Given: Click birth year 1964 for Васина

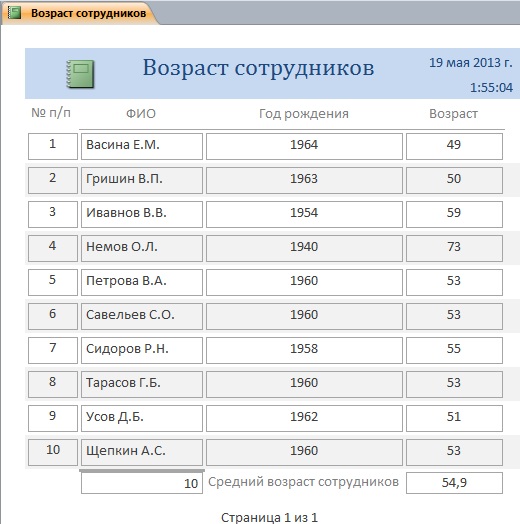Looking at the screenshot, I should click(304, 146).
